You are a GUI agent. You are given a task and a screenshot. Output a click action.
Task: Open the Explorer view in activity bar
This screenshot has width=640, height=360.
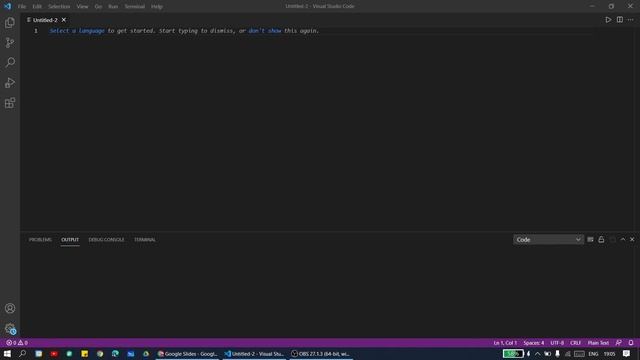click(x=10, y=22)
